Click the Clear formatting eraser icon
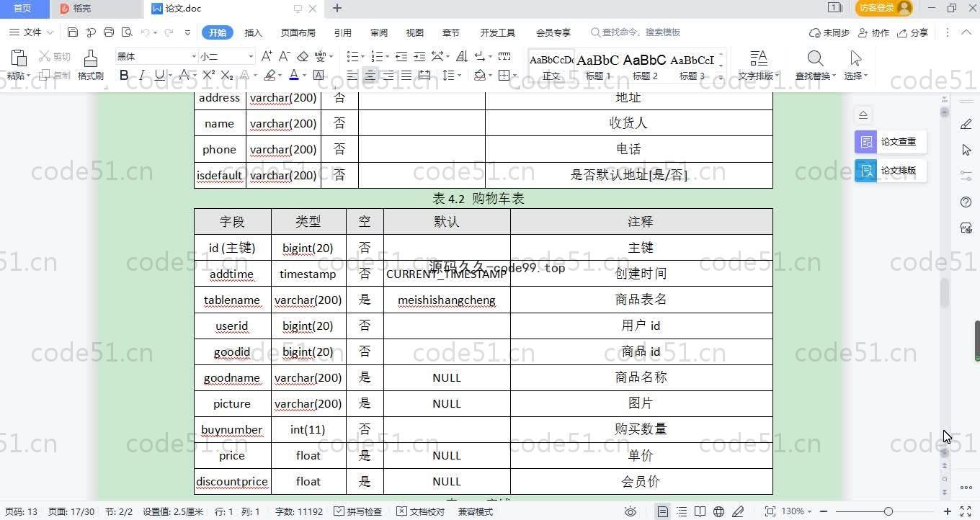This screenshot has width=980, height=520. coord(303,56)
